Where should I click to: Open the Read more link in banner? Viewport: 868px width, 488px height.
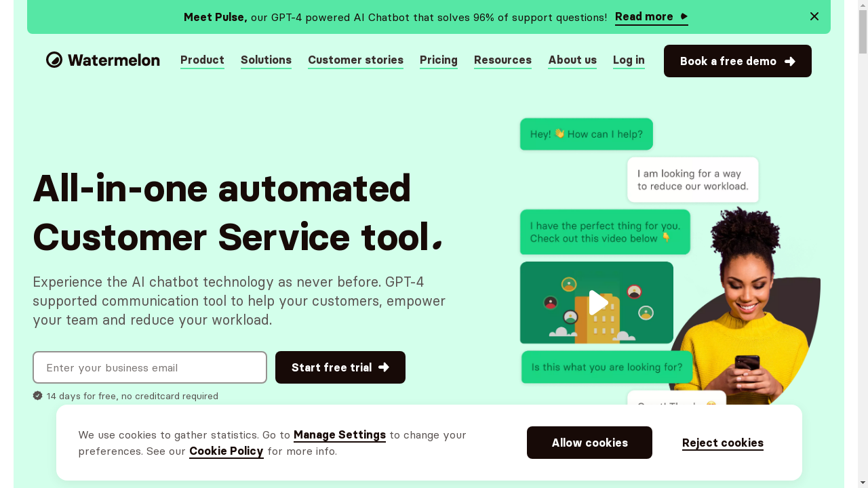(x=652, y=17)
